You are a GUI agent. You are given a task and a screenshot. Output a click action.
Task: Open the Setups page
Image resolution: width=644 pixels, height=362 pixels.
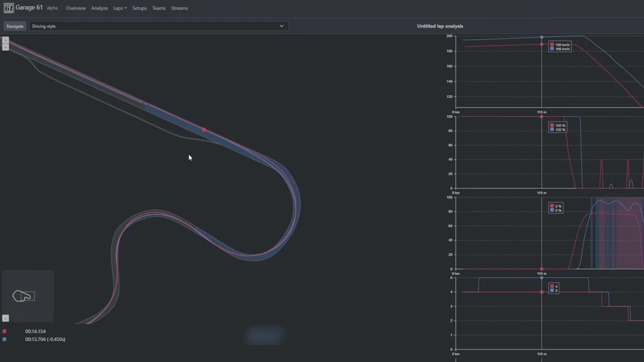[139, 8]
